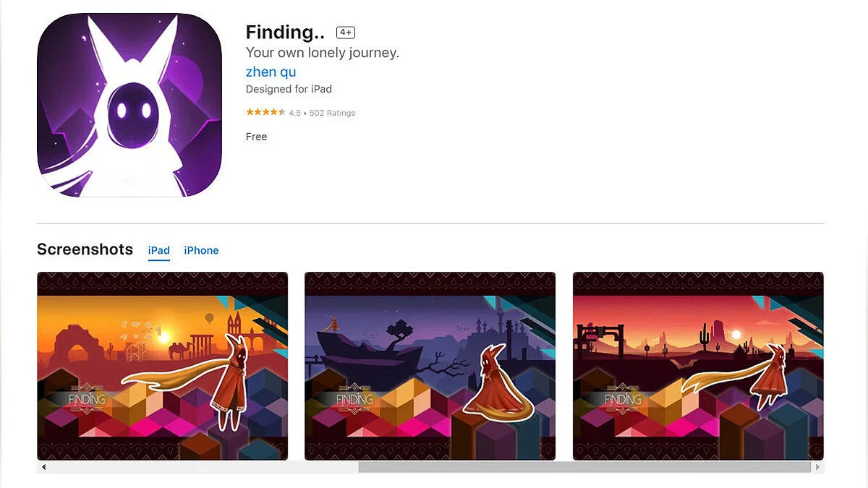The width and height of the screenshot is (868, 488).
Task: Click the left scrollbar arrow
Action: tap(43, 467)
